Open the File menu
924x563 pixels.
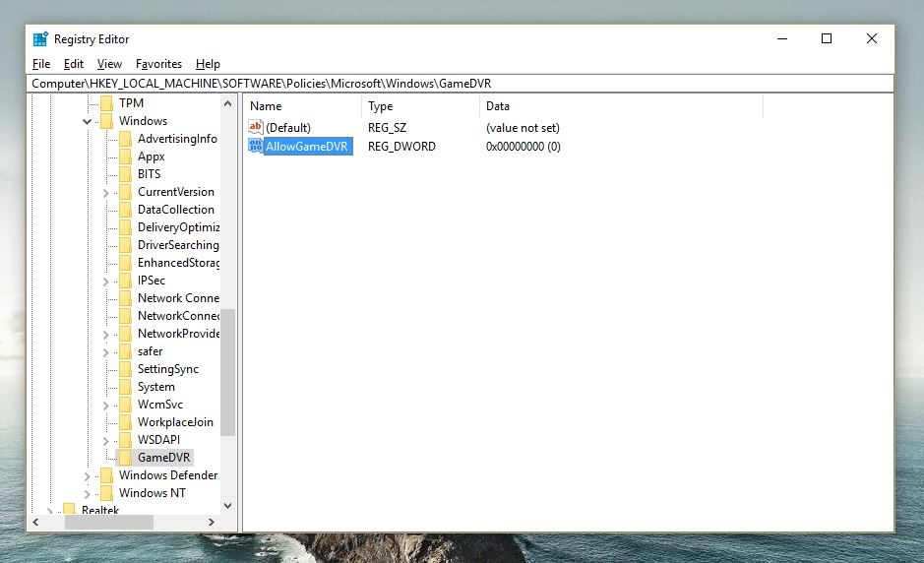[x=41, y=64]
